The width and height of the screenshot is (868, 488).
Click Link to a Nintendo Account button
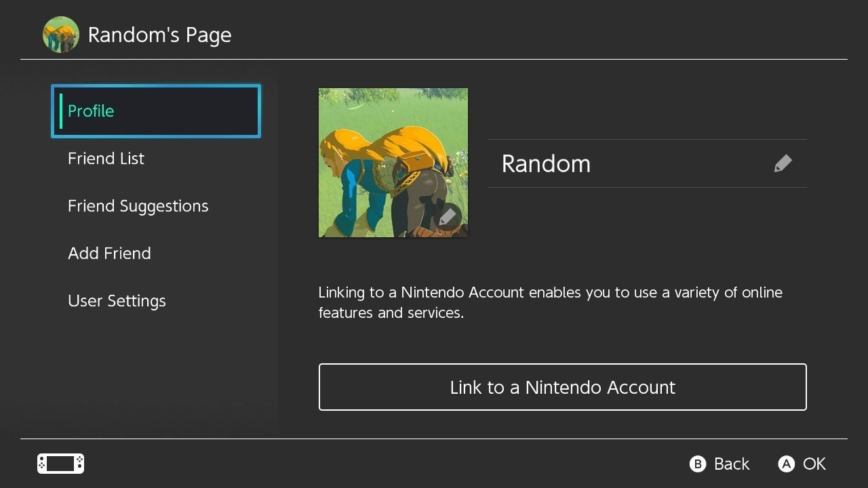[563, 387]
